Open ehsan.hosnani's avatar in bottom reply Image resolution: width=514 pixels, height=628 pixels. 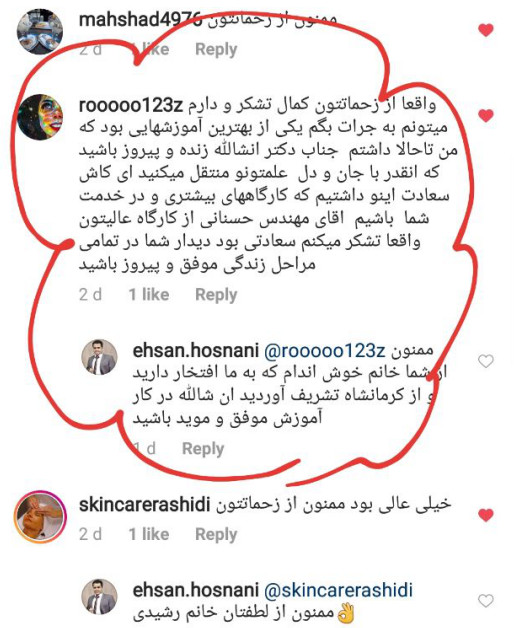[99, 597]
